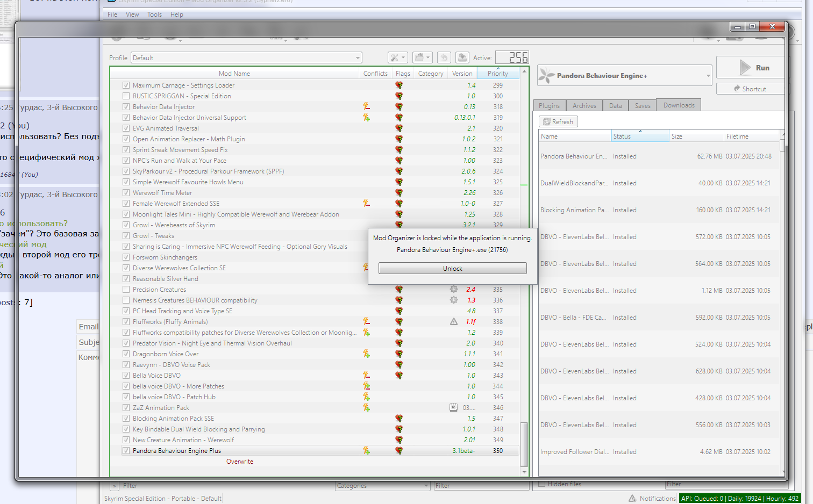Click the Overwrite entry in mod list
This screenshot has height=504, width=813.
[240, 461]
